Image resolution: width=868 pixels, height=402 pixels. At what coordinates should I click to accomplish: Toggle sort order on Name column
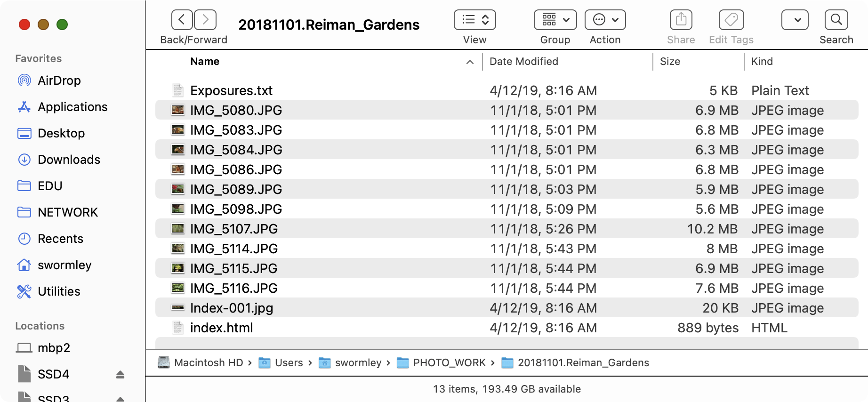[x=205, y=62]
